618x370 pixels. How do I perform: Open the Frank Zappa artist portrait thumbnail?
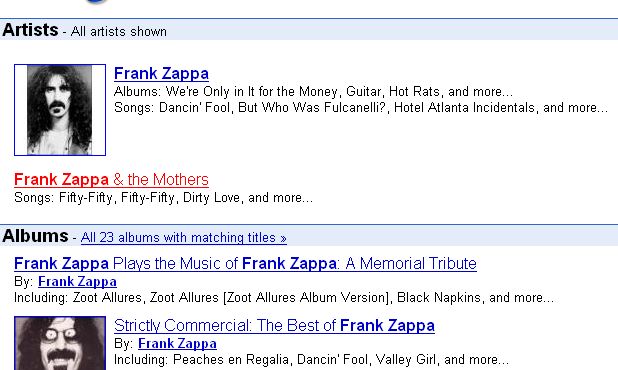[x=60, y=110]
